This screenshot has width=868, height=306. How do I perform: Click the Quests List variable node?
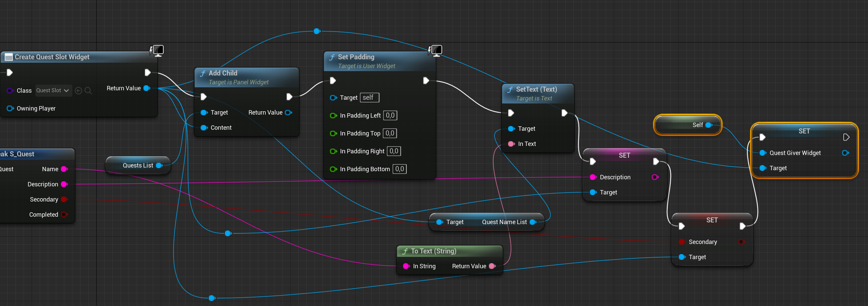tap(138, 165)
